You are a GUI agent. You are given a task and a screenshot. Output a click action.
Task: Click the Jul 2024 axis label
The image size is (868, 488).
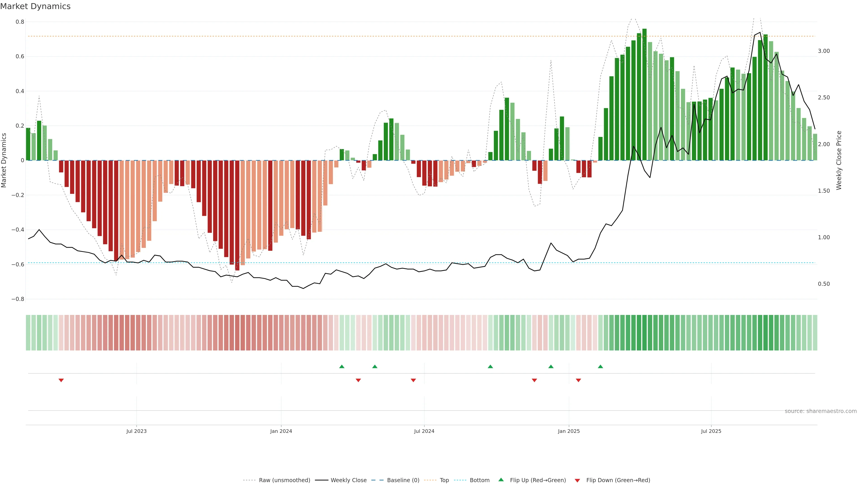(424, 431)
